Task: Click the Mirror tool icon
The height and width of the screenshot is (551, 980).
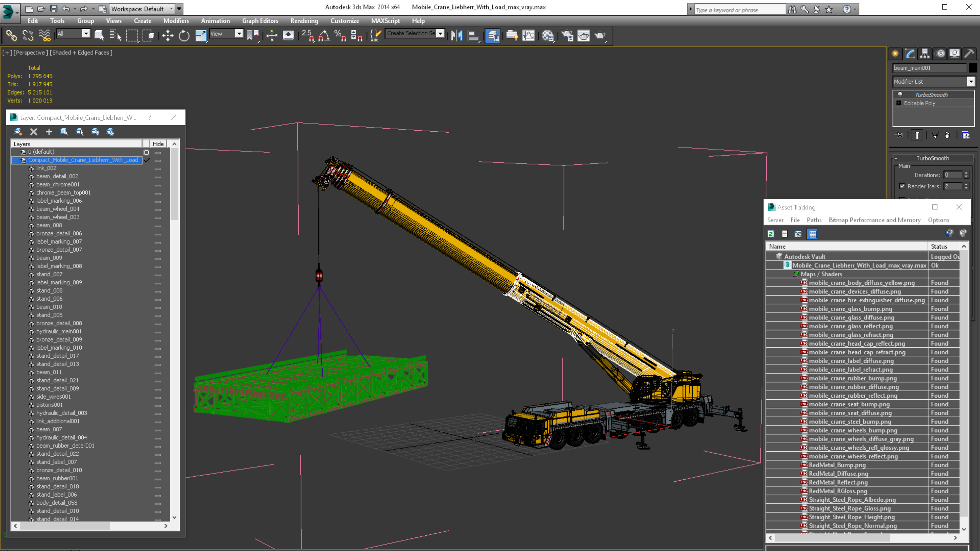Action: point(457,35)
